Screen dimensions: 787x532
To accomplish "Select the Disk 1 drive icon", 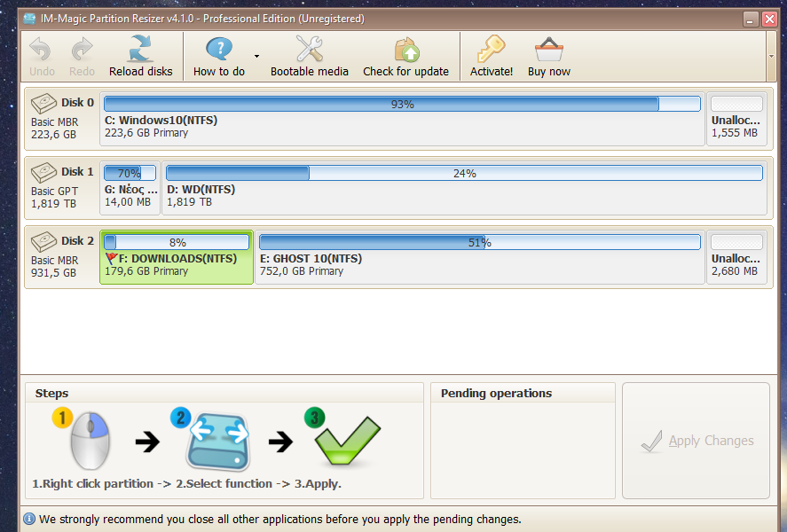I will (x=43, y=173).
